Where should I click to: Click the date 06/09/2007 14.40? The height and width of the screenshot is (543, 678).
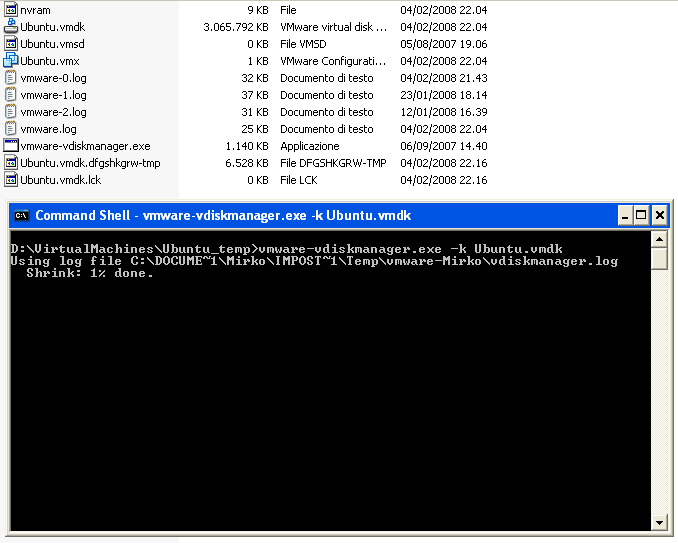tap(444, 146)
